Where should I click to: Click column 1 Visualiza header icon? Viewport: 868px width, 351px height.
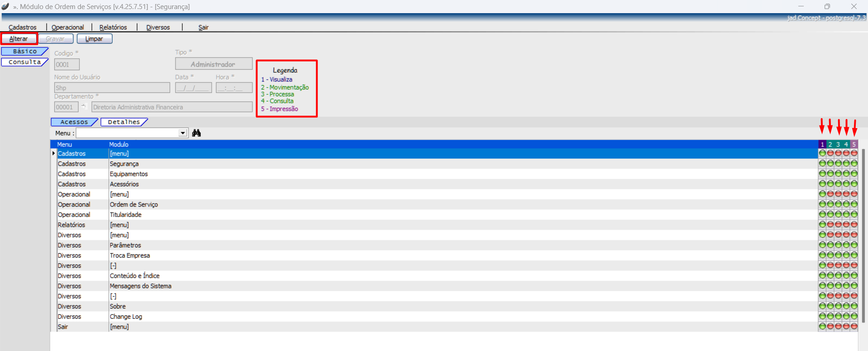pyautogui.click(x=822, y=144)
